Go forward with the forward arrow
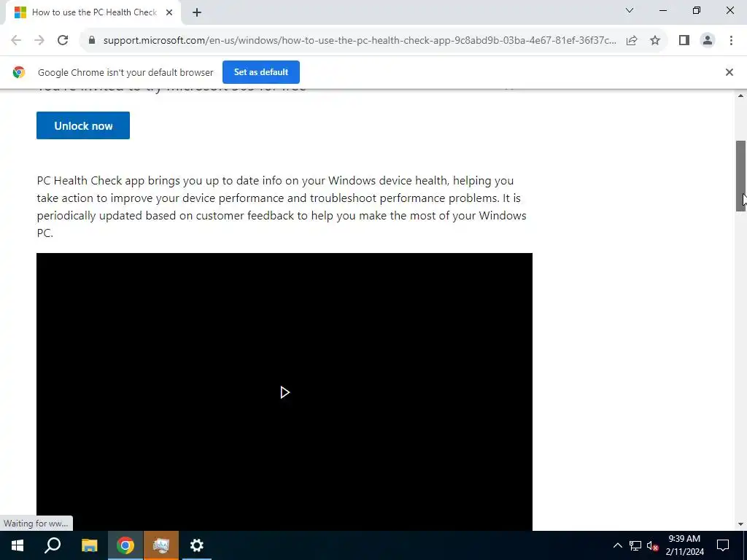 (x=39, y=41)
